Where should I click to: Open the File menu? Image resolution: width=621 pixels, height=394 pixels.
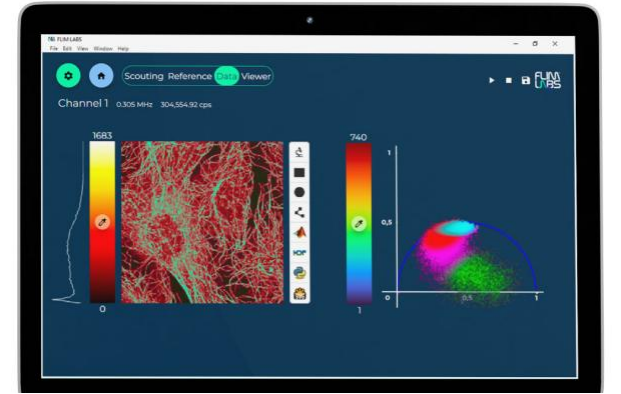click(x=53, y=49)
